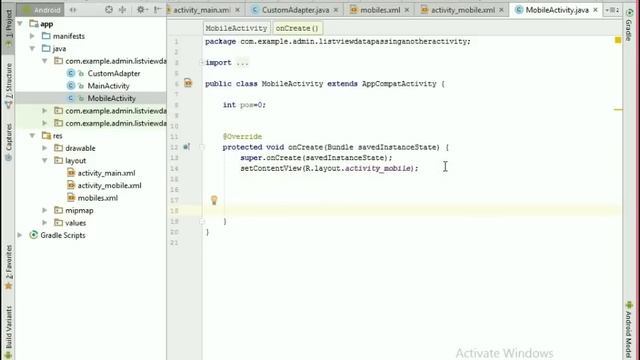Image resolution: width=640 pixels, height=360 pixels.
Task: Collapse the app module node
Action: click(20, 24)
